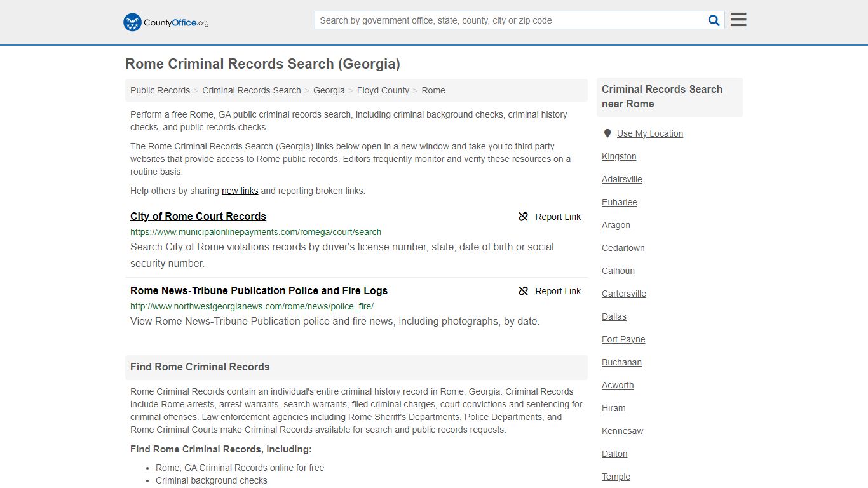Open Euharlee nearby records link
The height and width of the screenshot is (488, 868).
coord(620,202)
